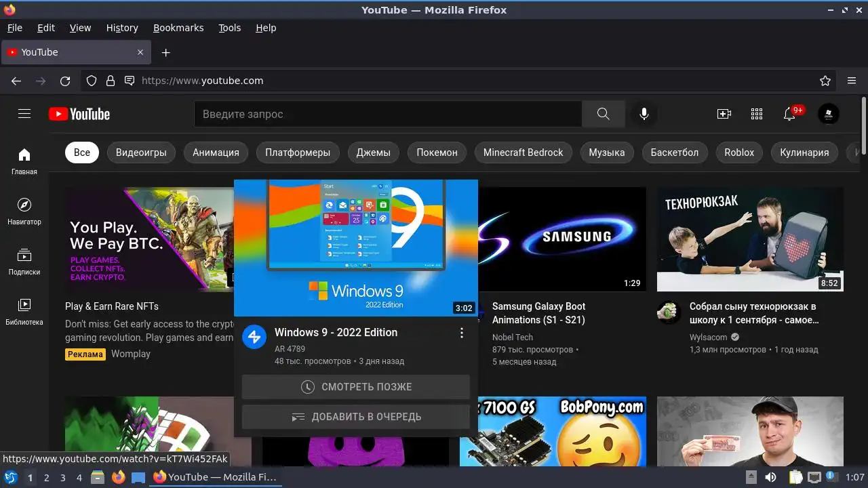The image size is (868, 488).
Task: Open the Help menu
Action: (266, 28)
